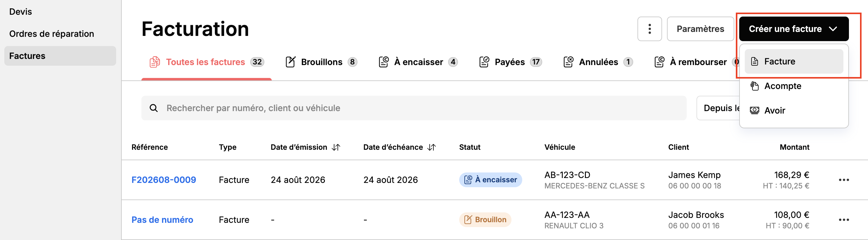Viewport: 868px width, 240px height.
Task: Switch to the À encaisser tab
Action: point(418,62)
